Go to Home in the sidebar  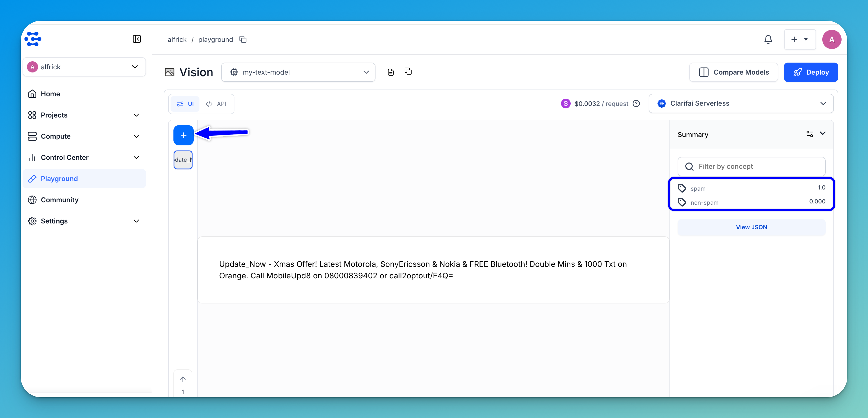[x=50, y=94]
